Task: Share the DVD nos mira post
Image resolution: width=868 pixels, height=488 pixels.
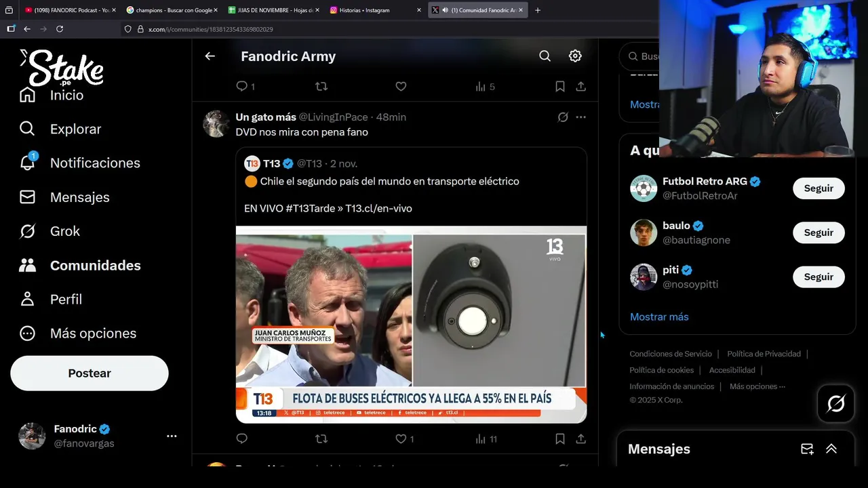Action: (580, 439)
